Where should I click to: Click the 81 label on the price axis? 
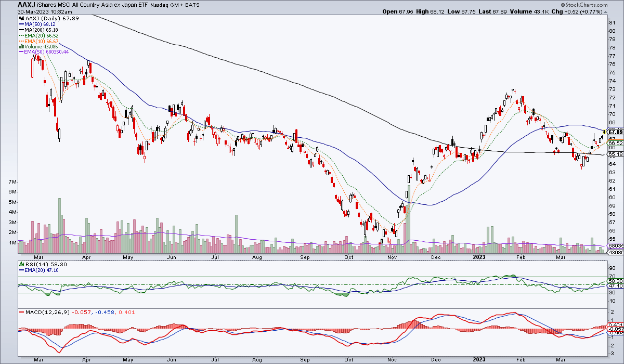tap(612, 22)
